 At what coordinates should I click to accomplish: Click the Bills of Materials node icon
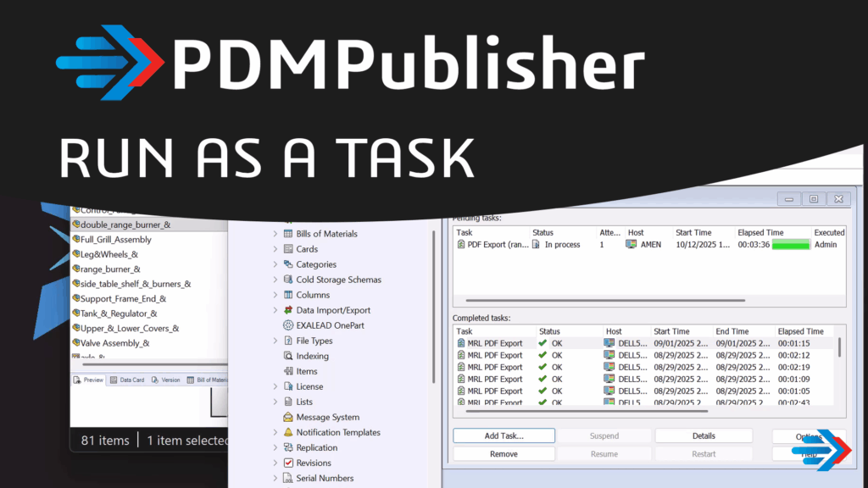point(288,234)
